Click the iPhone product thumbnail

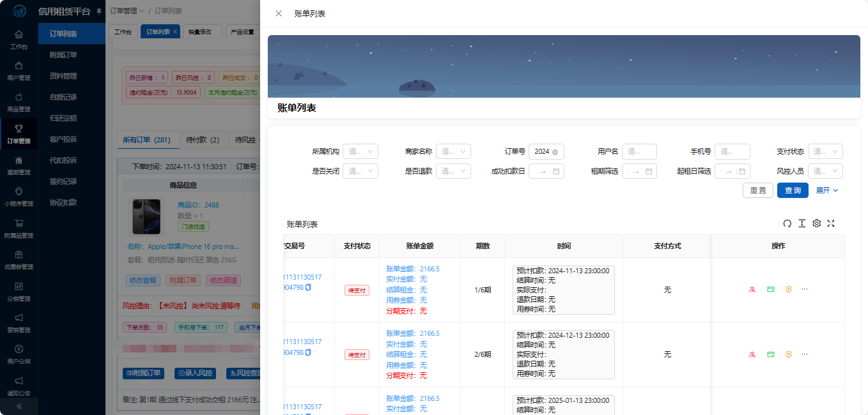[146, 217]
